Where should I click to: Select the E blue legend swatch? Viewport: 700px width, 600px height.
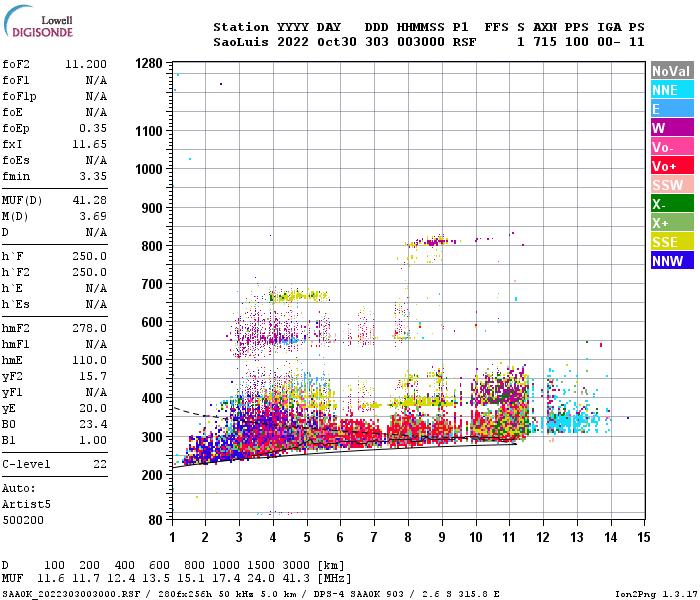[672, 109]
